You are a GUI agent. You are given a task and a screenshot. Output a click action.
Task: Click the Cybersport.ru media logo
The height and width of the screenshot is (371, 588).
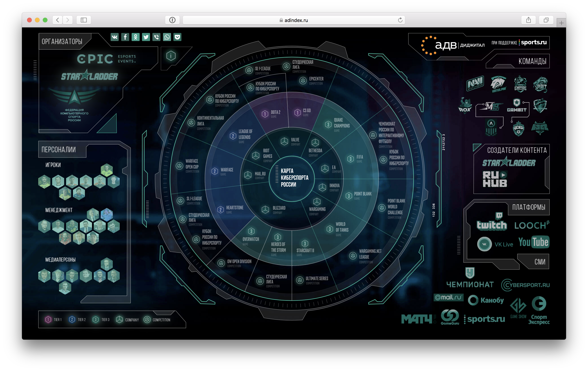tap(525, 285)
